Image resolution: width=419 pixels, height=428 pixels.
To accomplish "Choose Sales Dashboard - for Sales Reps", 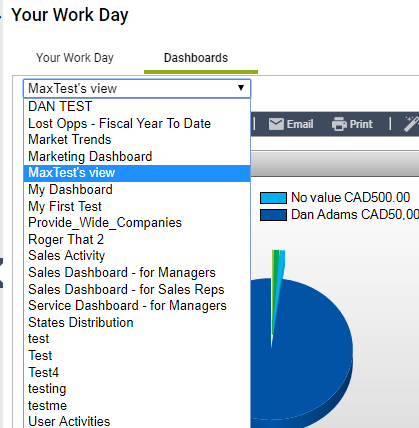I will click(137, 289).
